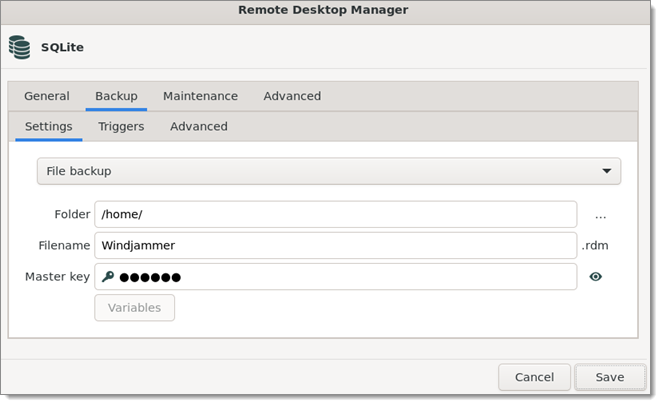Click the Folder label
The height and width of the screenshot is (405, 661).
point(72,215)
